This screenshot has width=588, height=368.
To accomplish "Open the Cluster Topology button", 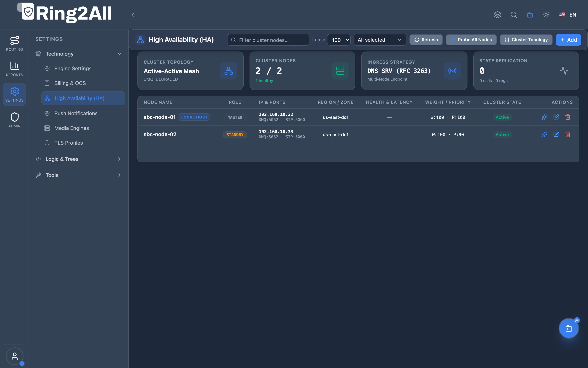I will (526, 40).
